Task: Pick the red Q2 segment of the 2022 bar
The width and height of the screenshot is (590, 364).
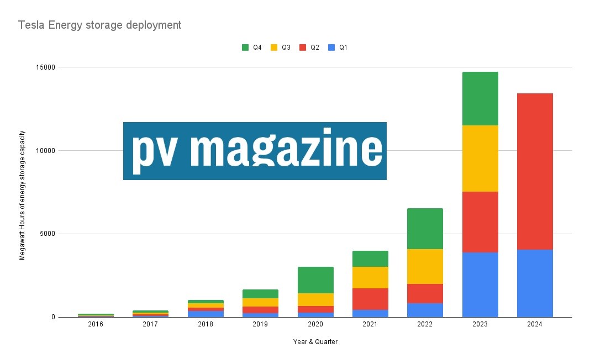Action: [425, 294]
